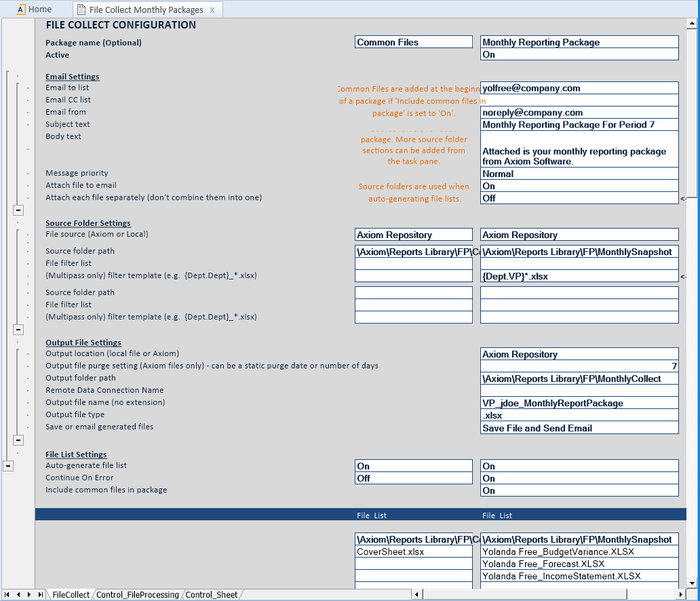
Task: Click the previous sheet navigation arrow
Action: pos(18,594)
